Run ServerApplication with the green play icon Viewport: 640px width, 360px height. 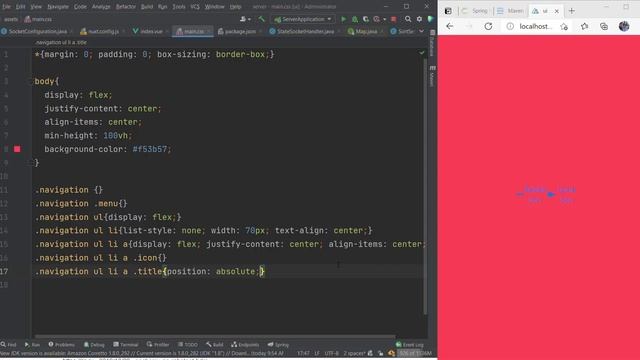click(343, 19)
